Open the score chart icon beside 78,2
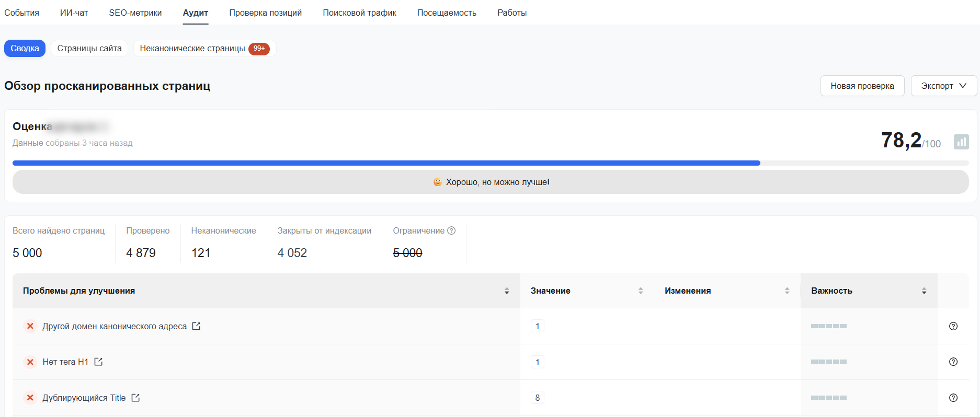 [x=961, y=142]
